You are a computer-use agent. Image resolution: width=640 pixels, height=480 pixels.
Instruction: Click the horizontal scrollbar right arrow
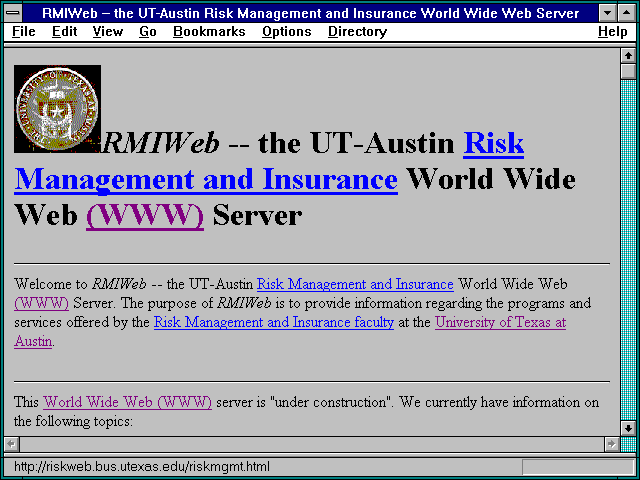click(611, 444)
